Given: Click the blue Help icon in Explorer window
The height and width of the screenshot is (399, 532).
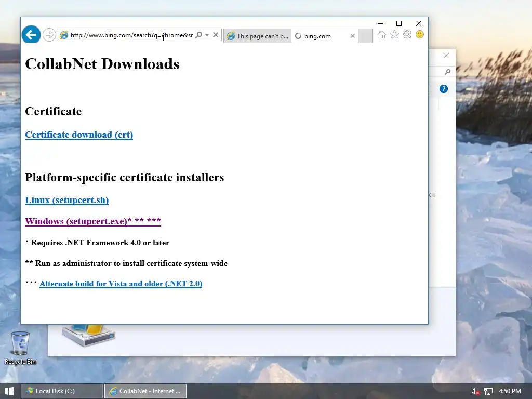Looking at the screenshot, I should coord(444,89).
